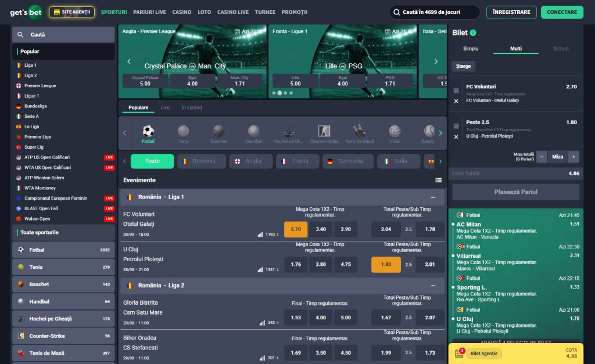Increase stake with plus button
Screen dimensions: 595x364
(574, 157)
